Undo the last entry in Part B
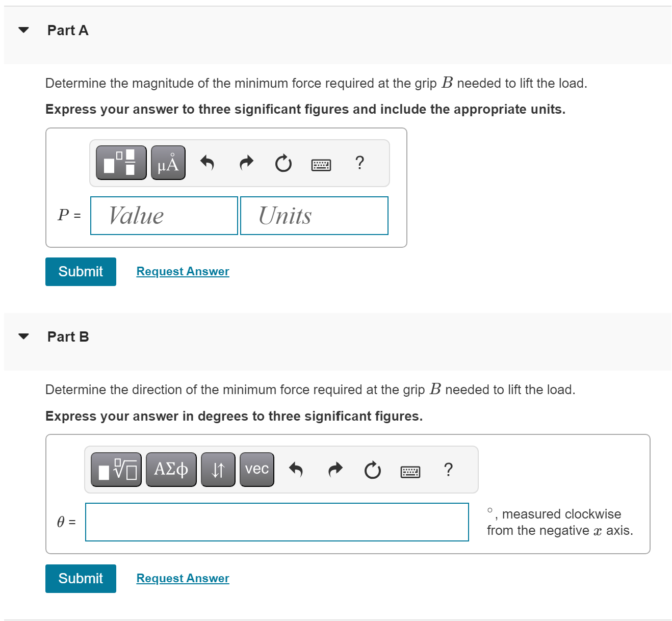Image resolution: width=672 pixels, height=621 pixels. [x=296, y=469]
